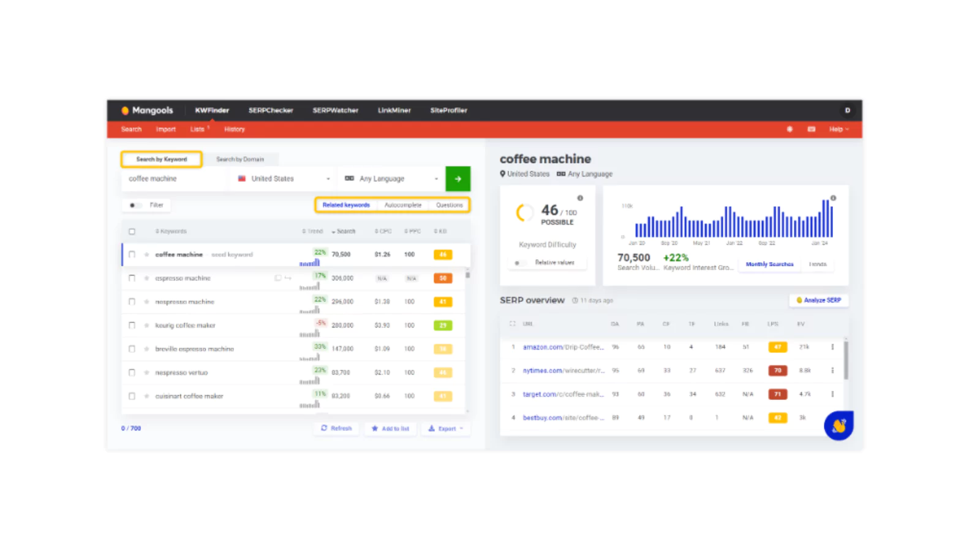Check the keurig coffee maker row checkbox
Screen dimensions: 980x551
coord(132,325)
